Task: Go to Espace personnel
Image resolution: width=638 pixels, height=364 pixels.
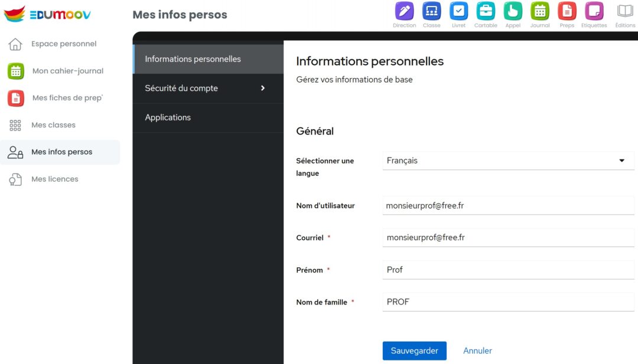Action: pos(63,44)
